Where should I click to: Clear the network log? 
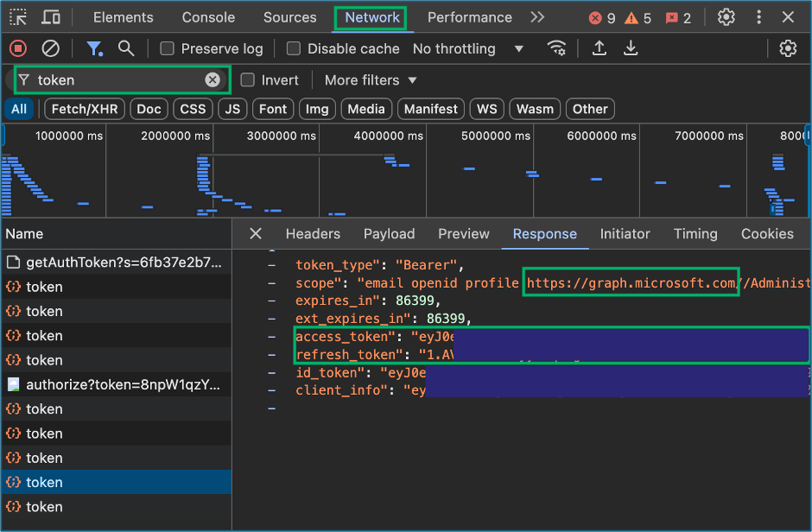click(50, 48)
